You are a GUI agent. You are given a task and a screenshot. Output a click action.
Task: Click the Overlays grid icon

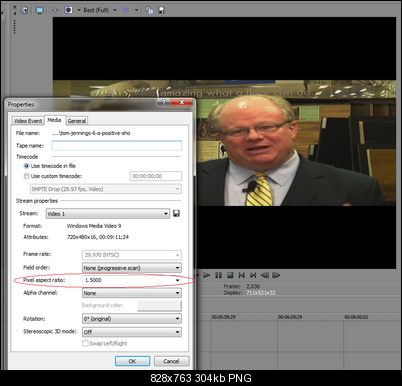point(126,10)
